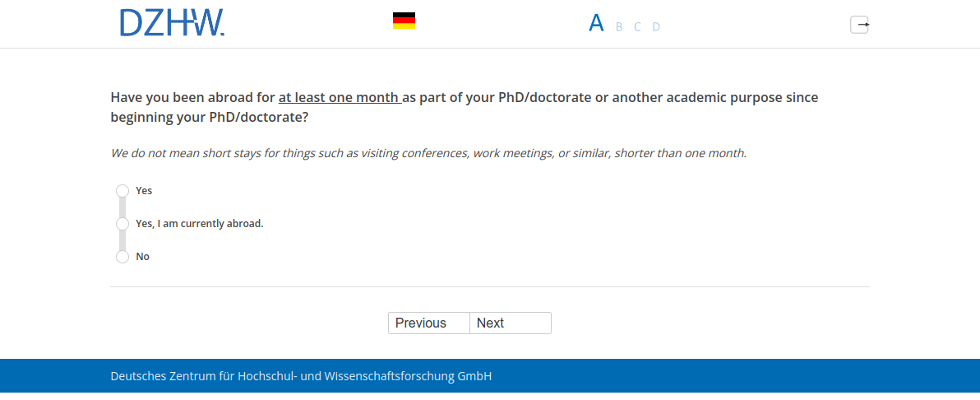Select the large 'A' font size
980x400 pixels.
(x=596, y=23)
